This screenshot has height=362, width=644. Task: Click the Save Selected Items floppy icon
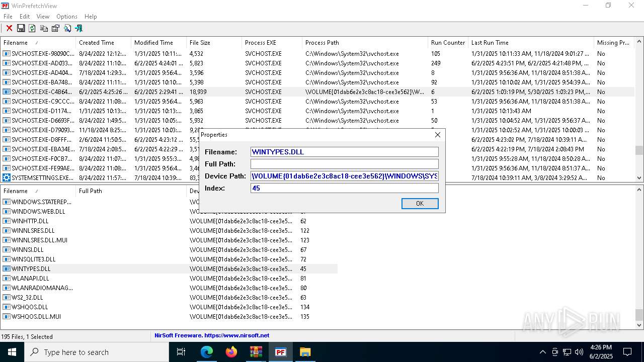(x=21, y=28)
